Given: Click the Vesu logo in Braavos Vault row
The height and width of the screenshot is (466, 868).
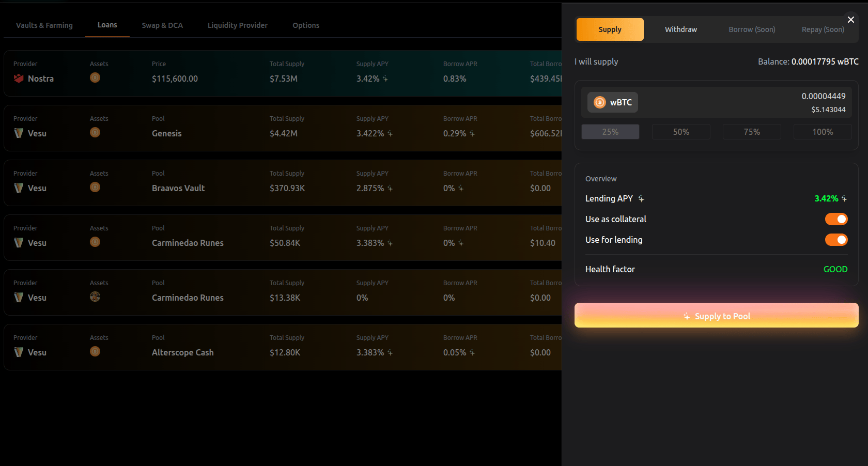Looking at the screenshot, I should click(19, 188).
